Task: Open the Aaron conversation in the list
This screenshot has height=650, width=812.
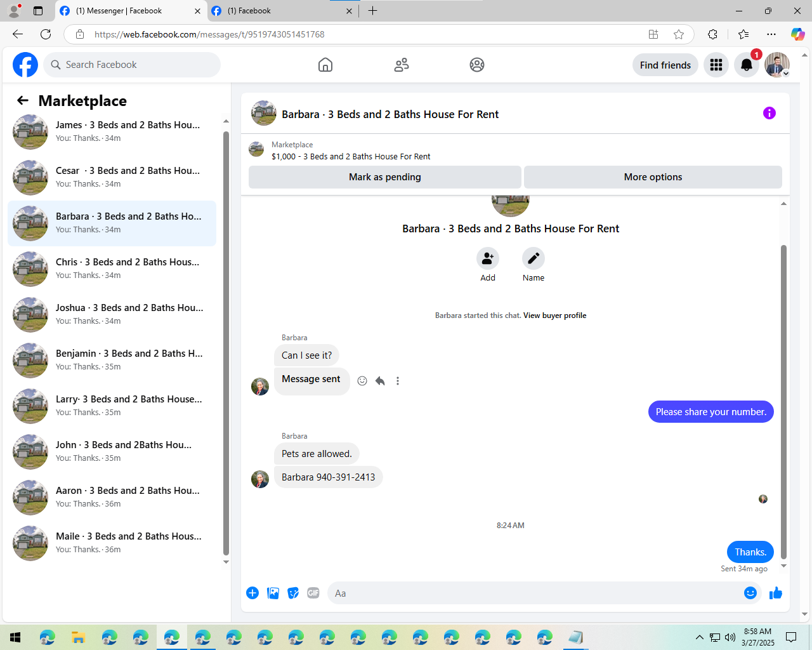Action: [112, 498]
